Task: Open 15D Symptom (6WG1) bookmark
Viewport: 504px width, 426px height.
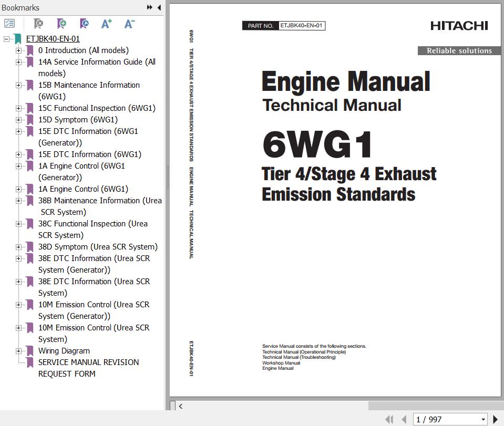Action: point(78,120)
